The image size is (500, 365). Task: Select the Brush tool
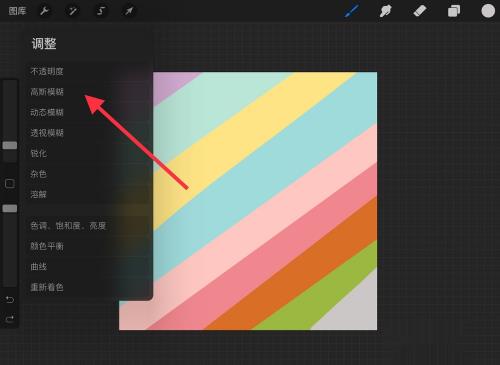click(x=352, y=11)
